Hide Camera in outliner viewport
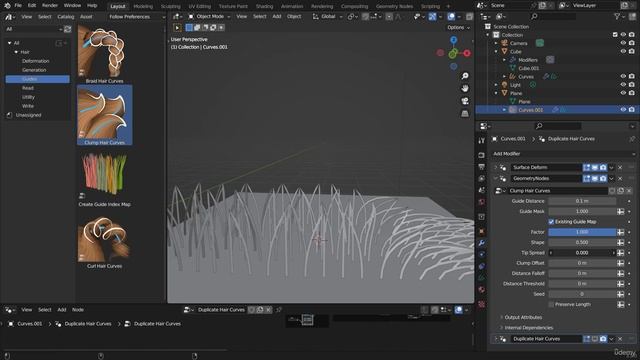This screenshot has width=640, height=360. [x=623, y=43]
